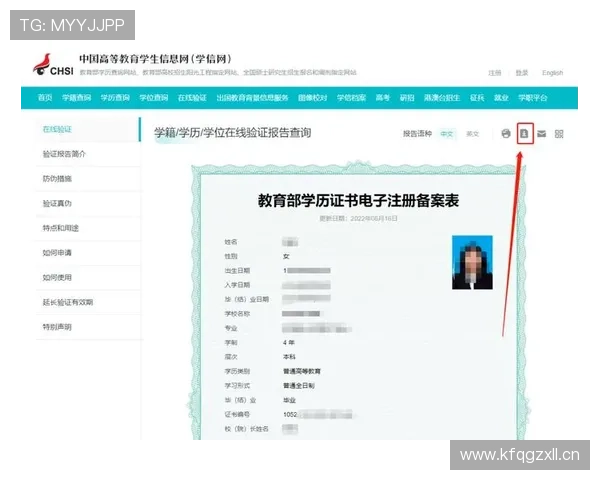Select 验证报告简介 in the sidebar

(88, 154)
